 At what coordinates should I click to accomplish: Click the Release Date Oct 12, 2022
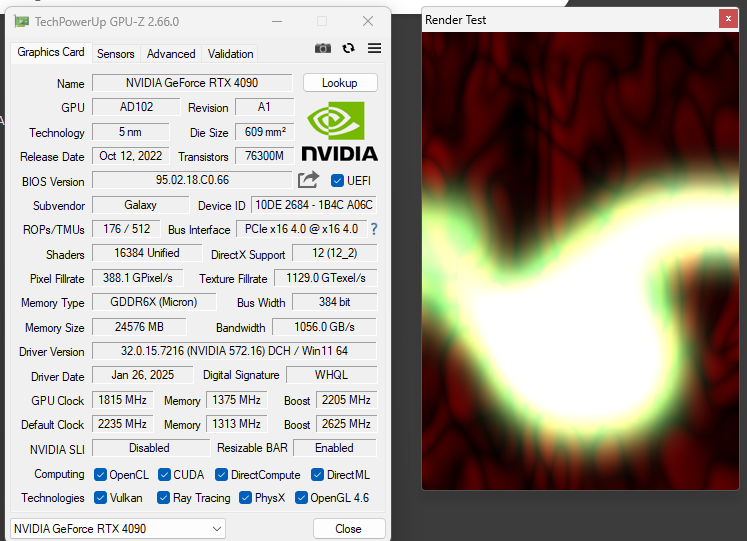pos(131,156)
